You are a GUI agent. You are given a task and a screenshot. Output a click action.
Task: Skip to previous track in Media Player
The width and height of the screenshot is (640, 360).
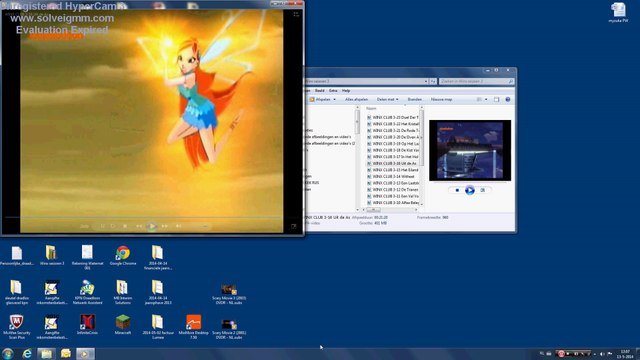139,226
